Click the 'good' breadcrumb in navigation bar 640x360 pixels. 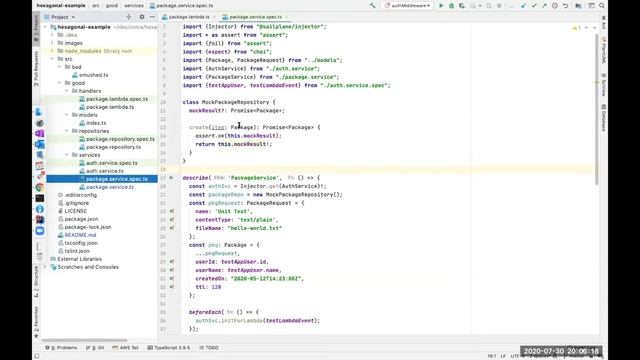pyautogui.click(x=112, y=6)
